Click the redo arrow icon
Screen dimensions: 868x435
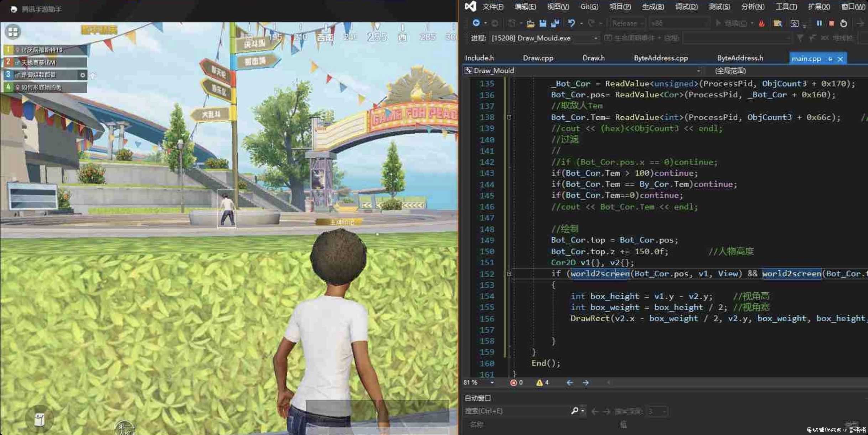591,24
